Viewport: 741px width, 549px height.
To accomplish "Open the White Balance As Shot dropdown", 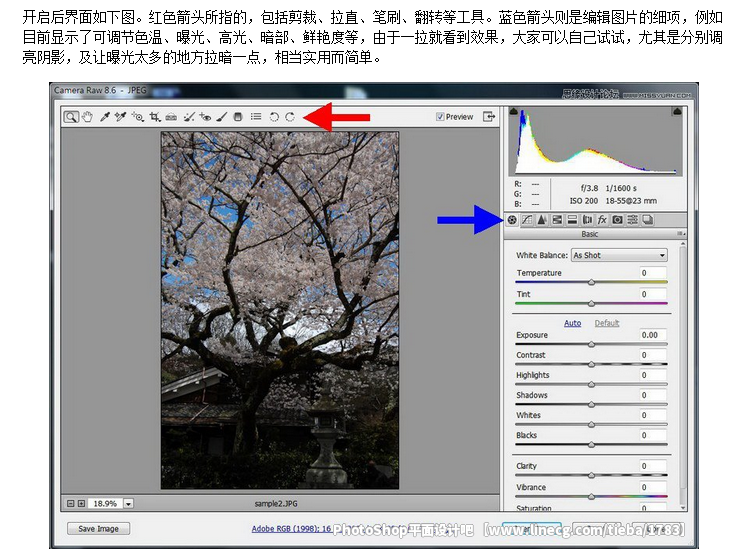I will click(x=619, y=255).
